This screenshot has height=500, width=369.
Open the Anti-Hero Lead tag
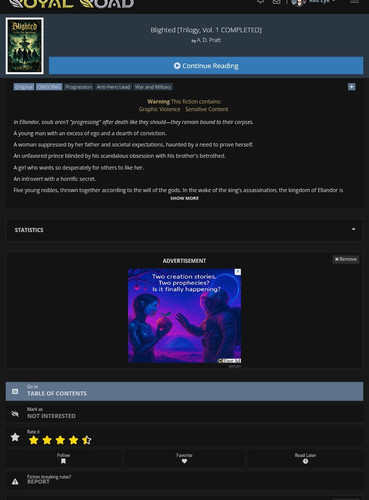tap(113, 87)
